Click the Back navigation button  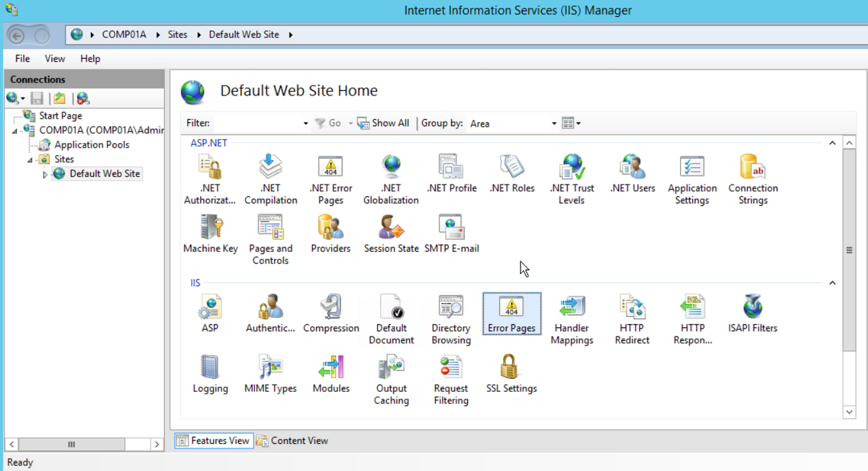(x=16, y=36)
